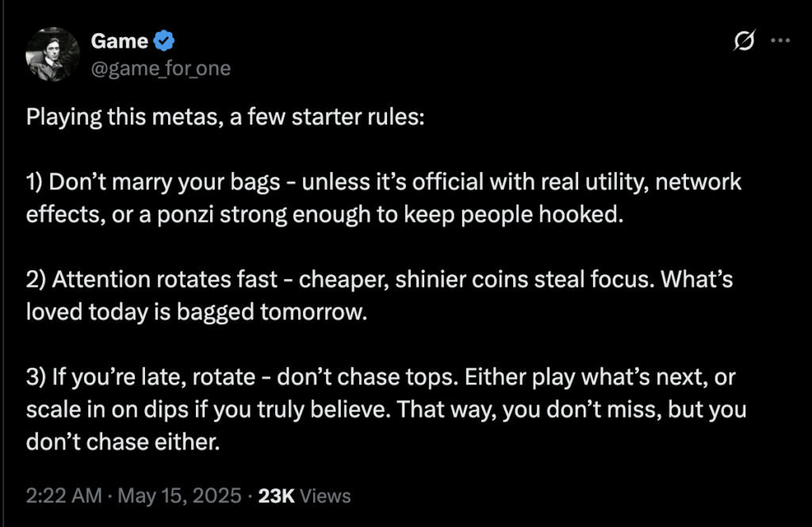View the 23K view count number

tap(277, 496)
